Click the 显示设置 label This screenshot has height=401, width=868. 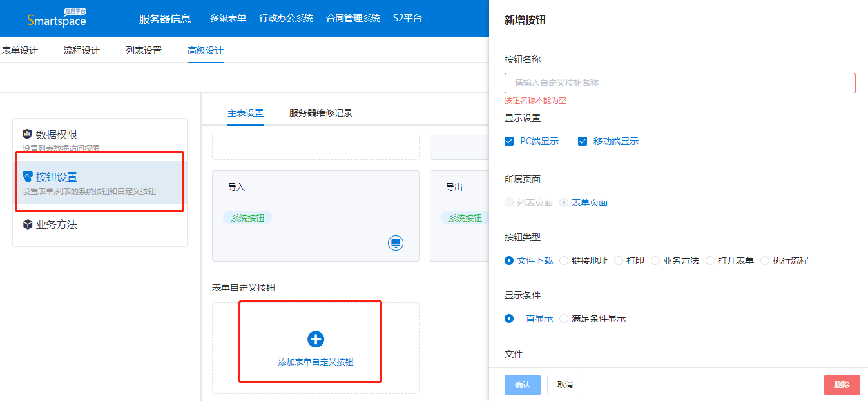pos(523,118)
